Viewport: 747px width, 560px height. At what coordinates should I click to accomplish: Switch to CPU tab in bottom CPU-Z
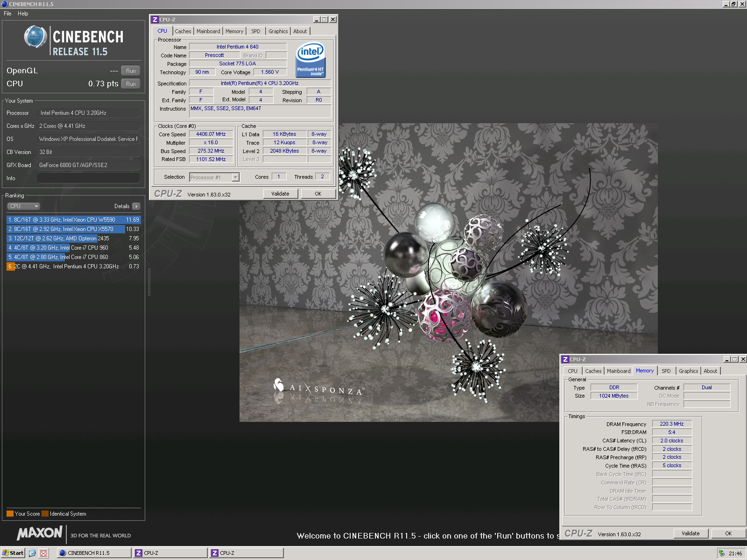pyautogui.click(x=572, y=371)
